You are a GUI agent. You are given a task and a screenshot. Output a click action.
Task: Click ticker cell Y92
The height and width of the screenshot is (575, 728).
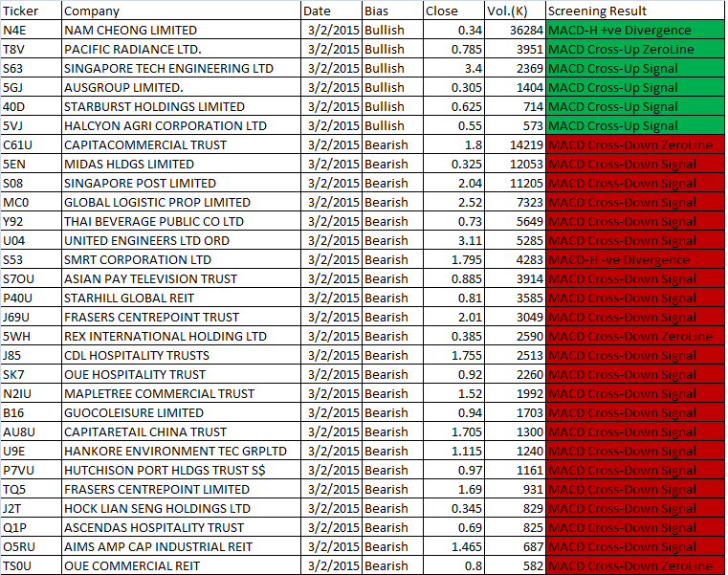[x=31, y=221]
